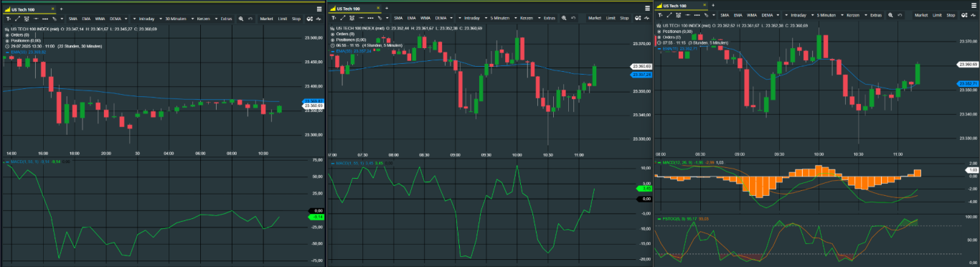Select the text tool in the middle chart
The height and width of the screenshot is (267, 980).
click(x=334, y=18)
